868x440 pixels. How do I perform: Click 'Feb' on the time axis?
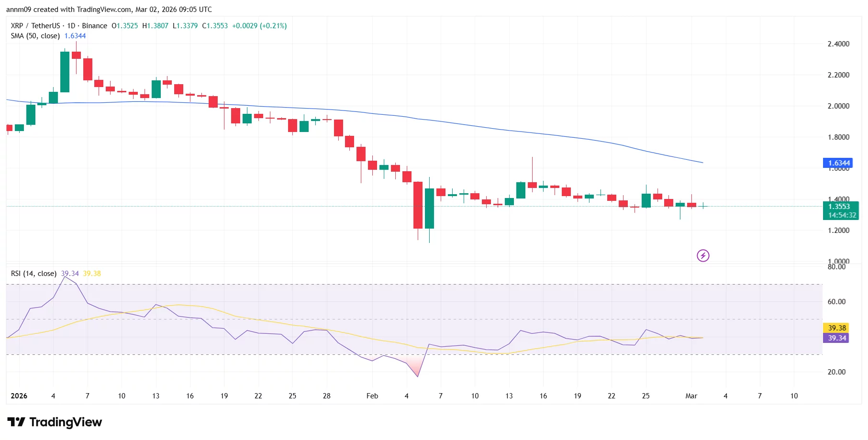(372, 396)
